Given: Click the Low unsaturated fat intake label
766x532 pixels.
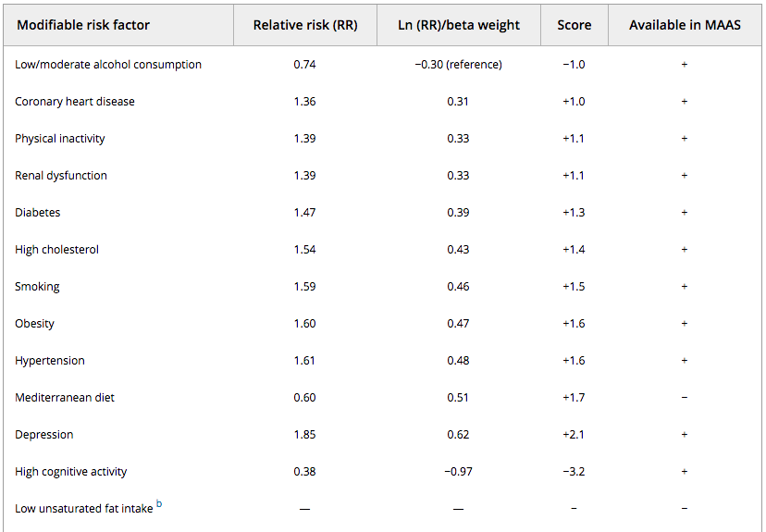Looking at the screenshot, I should pyautogui.click(x=83, y=509).
